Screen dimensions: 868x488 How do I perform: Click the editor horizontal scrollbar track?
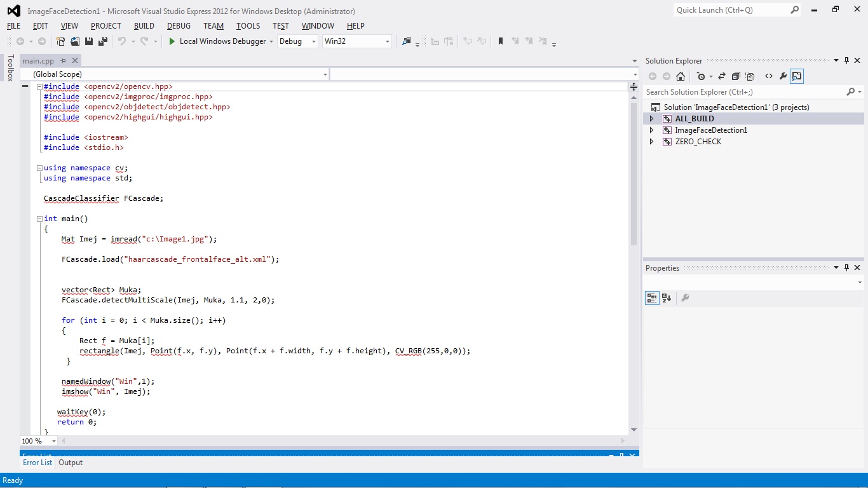[x=343, y=441]
